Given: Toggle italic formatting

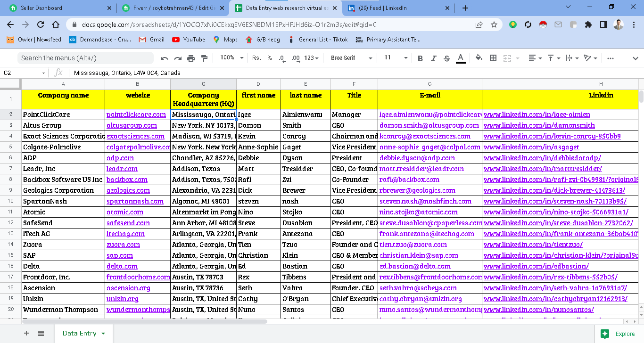Looking at the screenshot, I should tap(433, 57).
